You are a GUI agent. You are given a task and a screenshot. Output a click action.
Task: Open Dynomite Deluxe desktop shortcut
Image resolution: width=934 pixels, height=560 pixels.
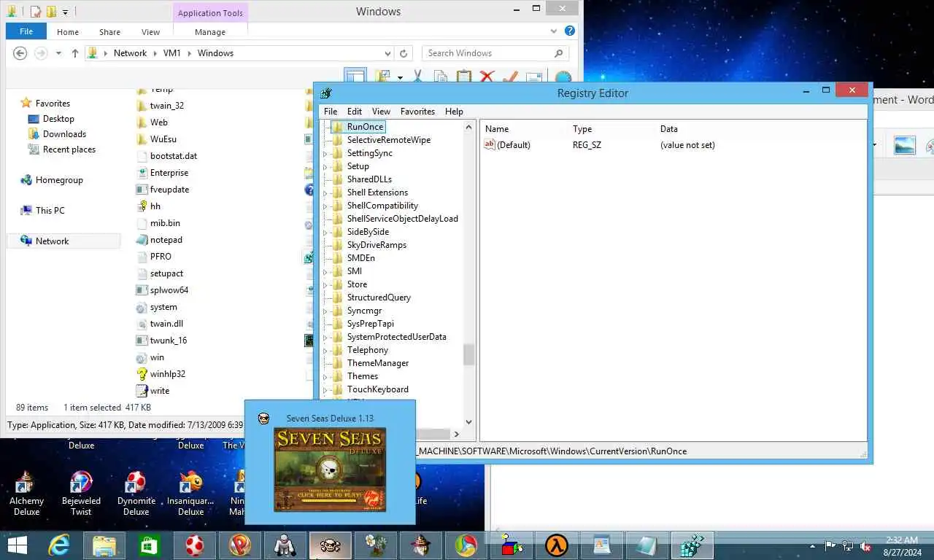click(x=136, y=493)
